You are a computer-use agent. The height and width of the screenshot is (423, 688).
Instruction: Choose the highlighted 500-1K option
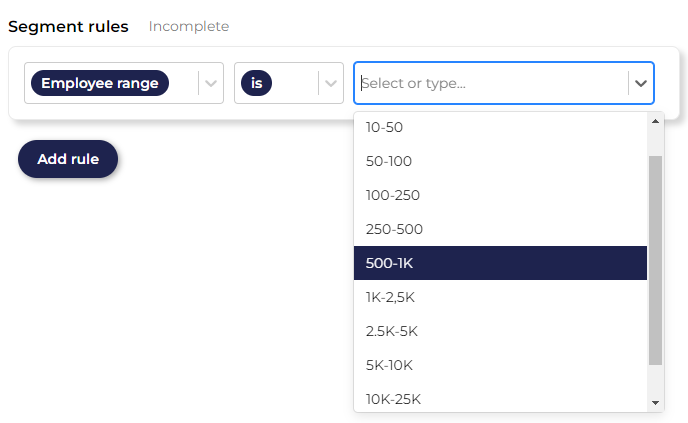click(390, 263)
